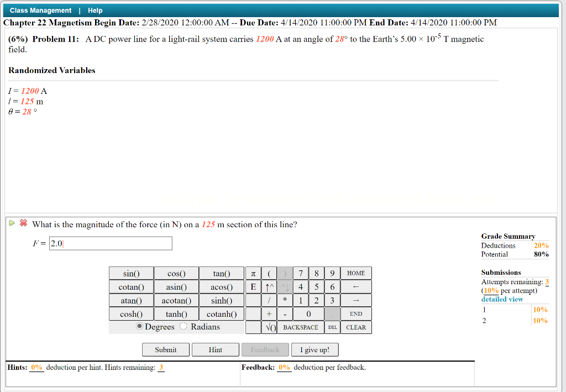
Task: Insert the cos() function from the keypad
Action: [x=176, y=273]
